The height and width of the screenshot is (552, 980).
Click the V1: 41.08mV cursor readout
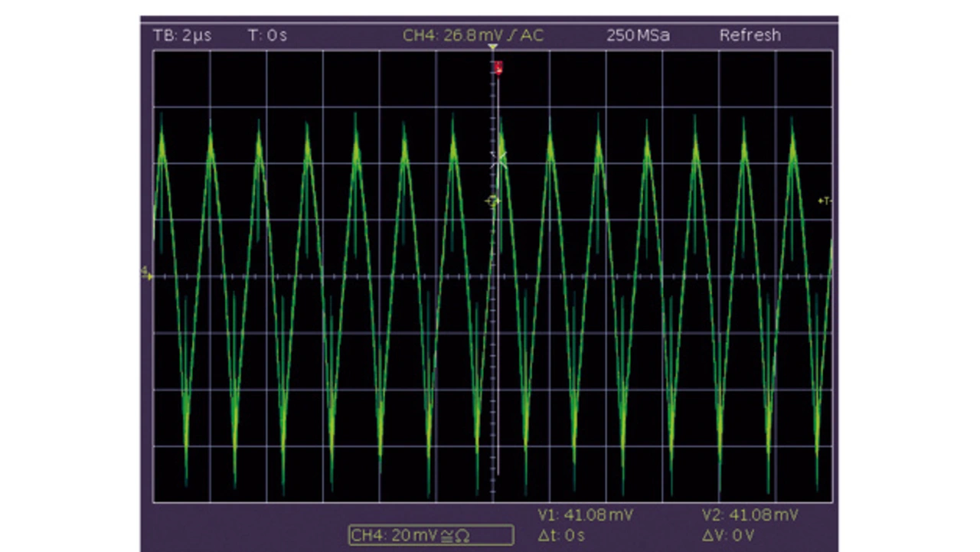(x=586, y=515)
